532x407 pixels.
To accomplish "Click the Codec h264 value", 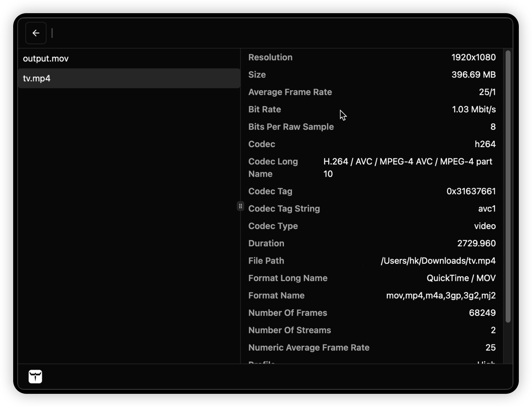I will (485, 144).
